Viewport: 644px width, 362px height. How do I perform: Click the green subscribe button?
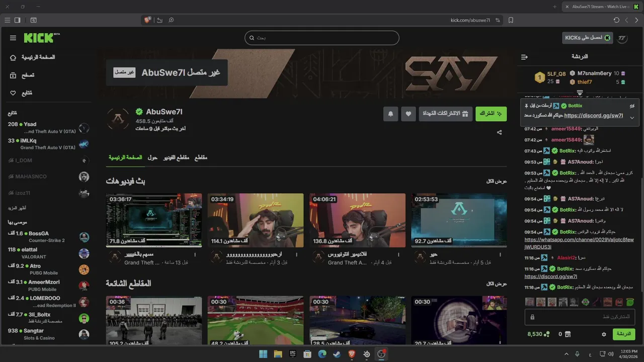[x=491, y=114]
